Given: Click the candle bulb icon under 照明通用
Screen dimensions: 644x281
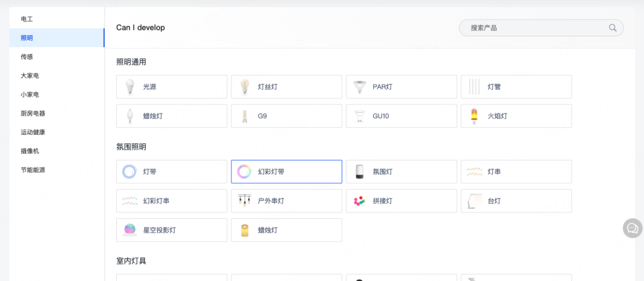Looking at the screenshot, I should click(x=129, y=116).
